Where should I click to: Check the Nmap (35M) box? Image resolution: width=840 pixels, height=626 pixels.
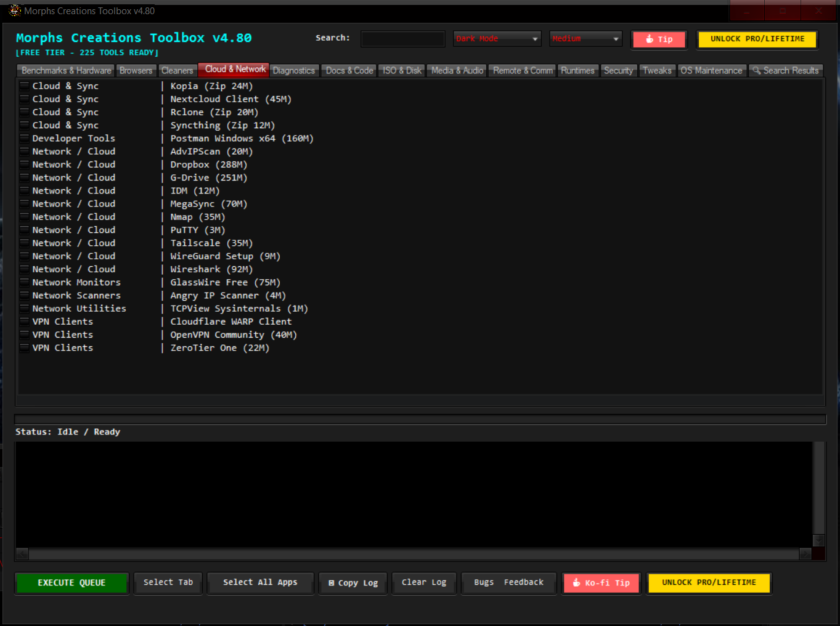coord(25,217)
